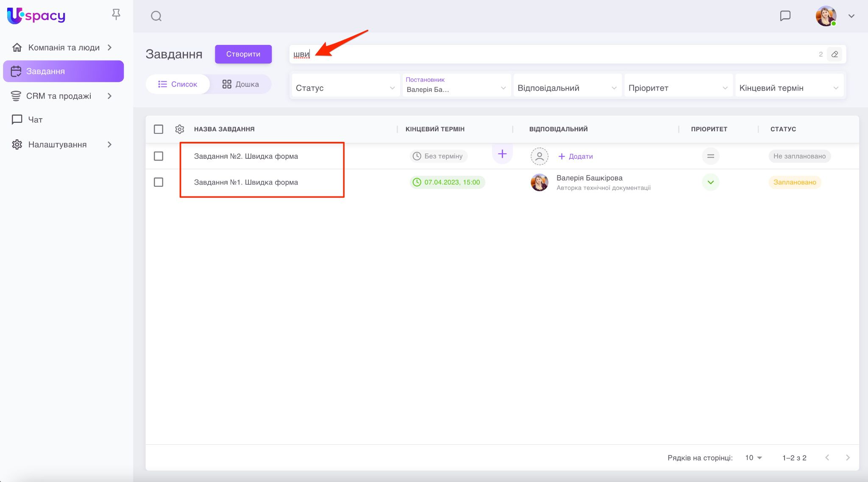Open table column settings gear icon
868x482 pixels.
point(180,129)
